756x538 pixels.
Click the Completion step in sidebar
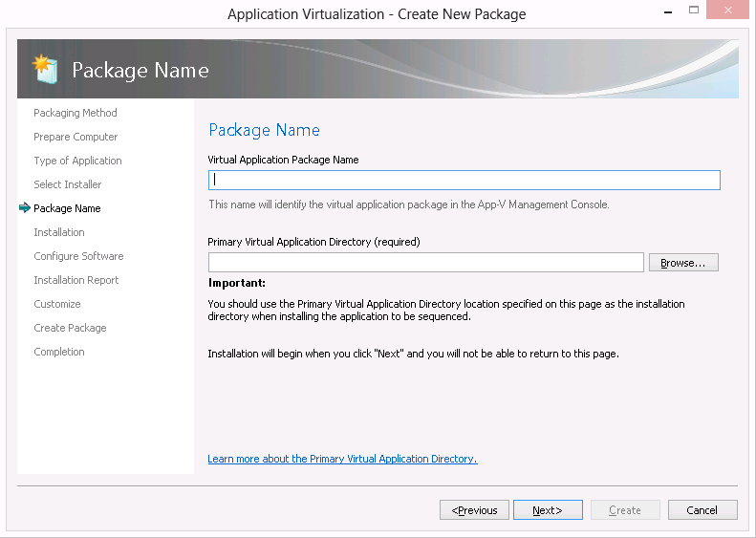coord(59,352)
